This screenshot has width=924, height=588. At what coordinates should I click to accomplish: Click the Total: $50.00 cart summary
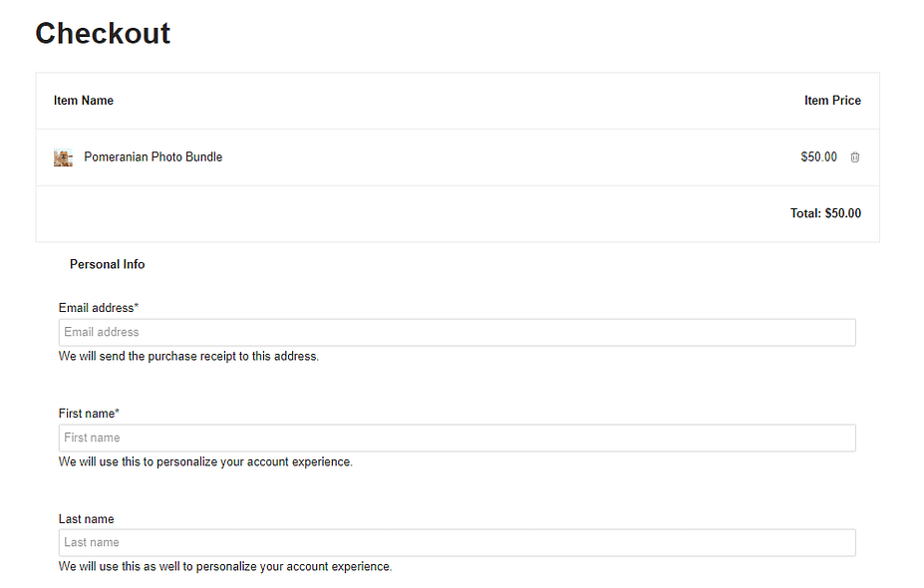click(x=825, y=213)
